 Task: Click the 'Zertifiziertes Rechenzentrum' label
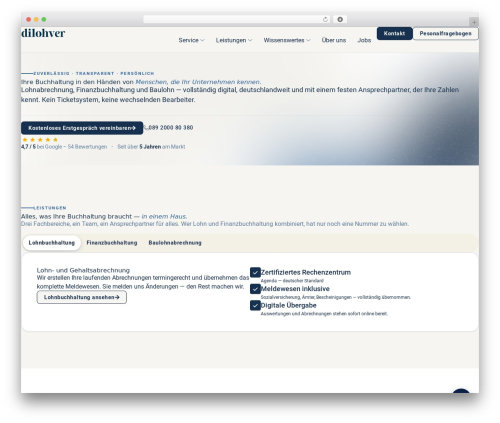click(306, 272)
